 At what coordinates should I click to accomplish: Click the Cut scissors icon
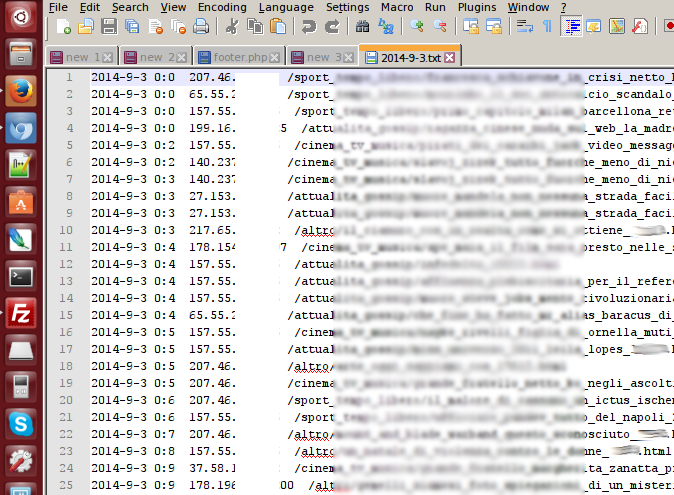232,27
